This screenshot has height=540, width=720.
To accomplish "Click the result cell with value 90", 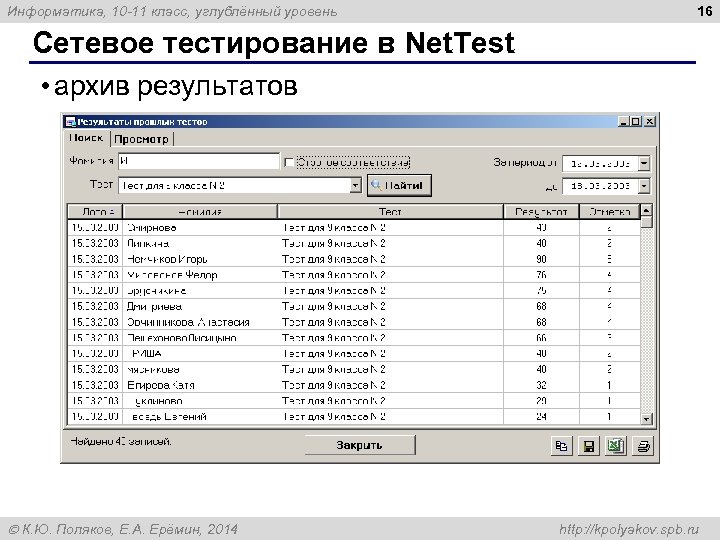I will 541,259.
